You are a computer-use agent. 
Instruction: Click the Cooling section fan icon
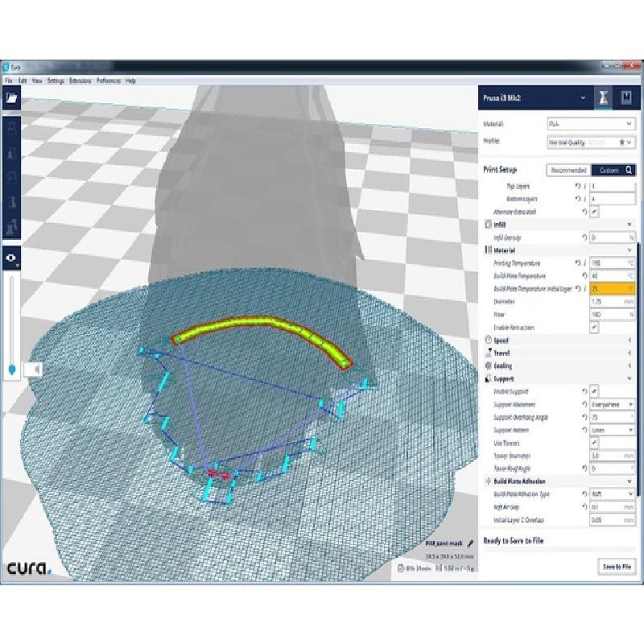[489, 365]
